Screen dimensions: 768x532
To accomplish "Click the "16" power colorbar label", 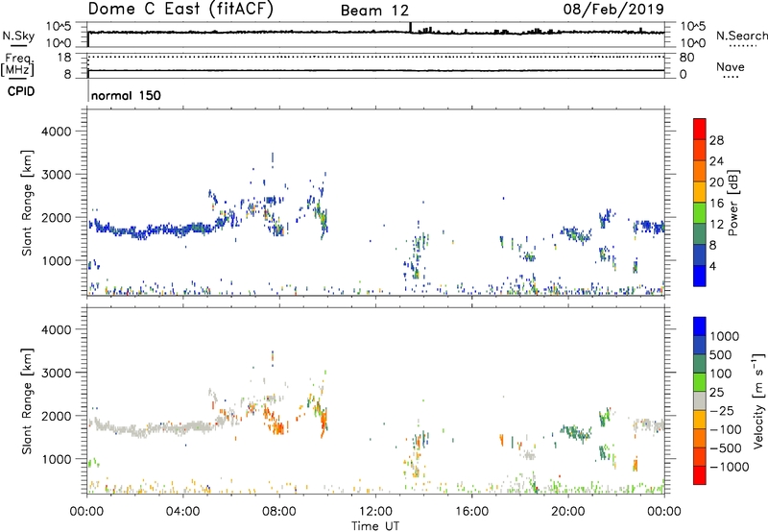I will point(716,204).
